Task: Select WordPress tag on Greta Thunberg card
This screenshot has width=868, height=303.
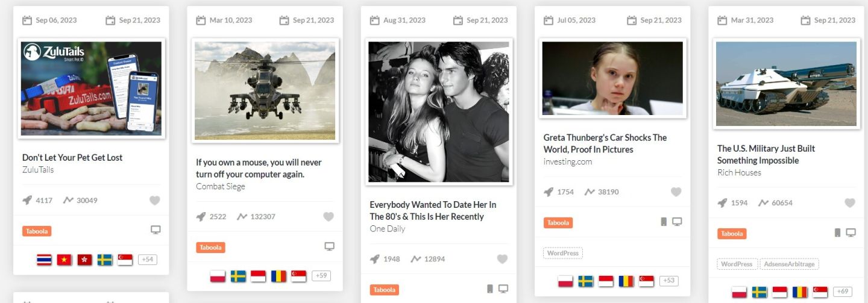Action: pyautogui.click(x=562, y=253)
